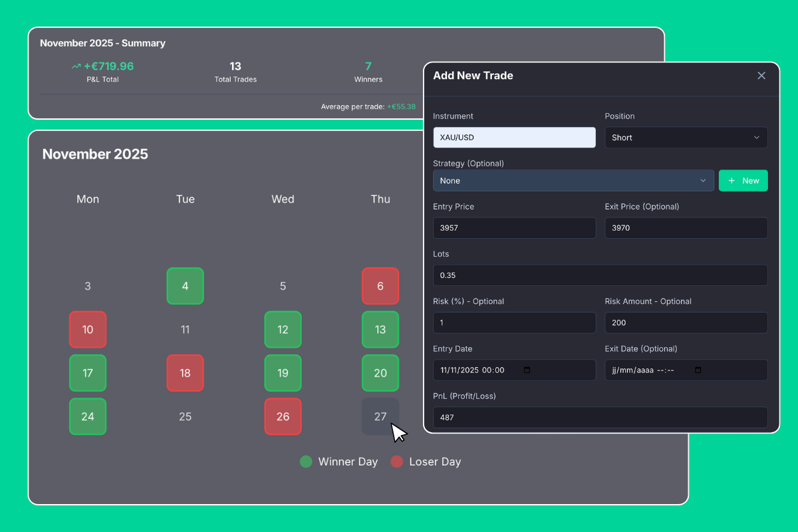The height and width of the screenshot is (532, 798).
Task: Focus the Entry Price field showing 3957
Action: coord(514,228)
